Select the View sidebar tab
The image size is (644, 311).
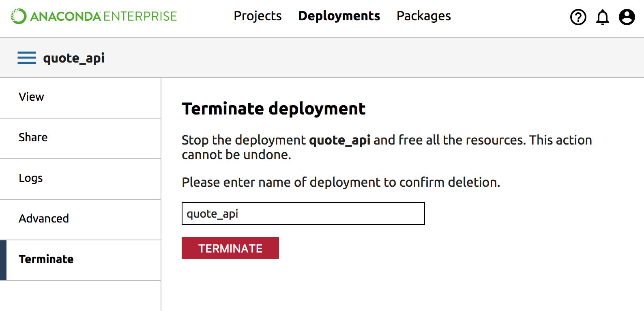tap(31, 97)
